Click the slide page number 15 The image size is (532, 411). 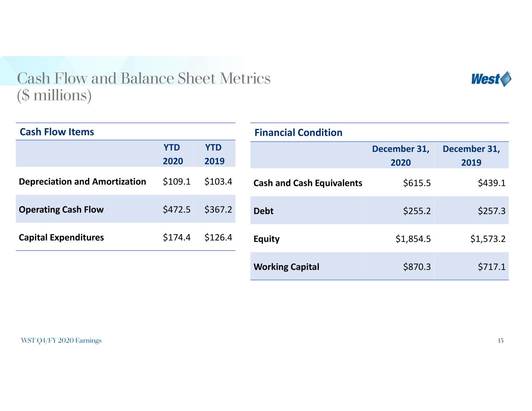pos(500,341)
